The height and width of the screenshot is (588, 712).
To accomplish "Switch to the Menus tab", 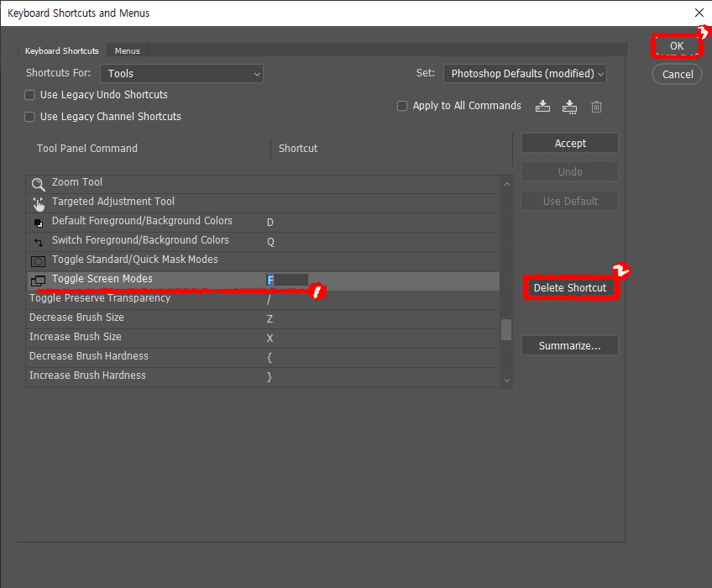I will [x=127, y=50].
